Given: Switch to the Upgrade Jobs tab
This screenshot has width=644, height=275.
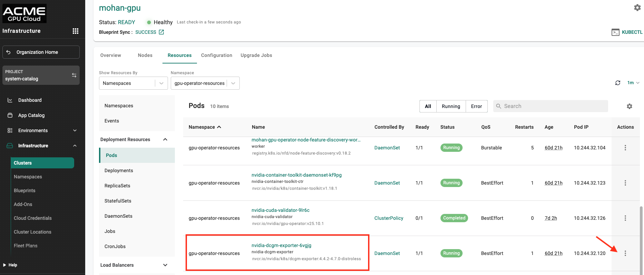Looking at the screenshot, I should (256, 55).
